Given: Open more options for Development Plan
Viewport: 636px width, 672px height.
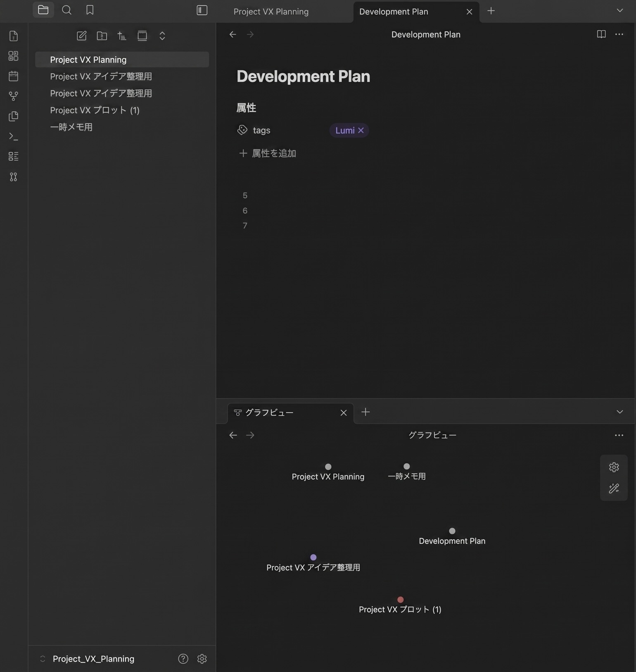Looking at the screenshot, I should pyautogui.click(x=619, y=34).
